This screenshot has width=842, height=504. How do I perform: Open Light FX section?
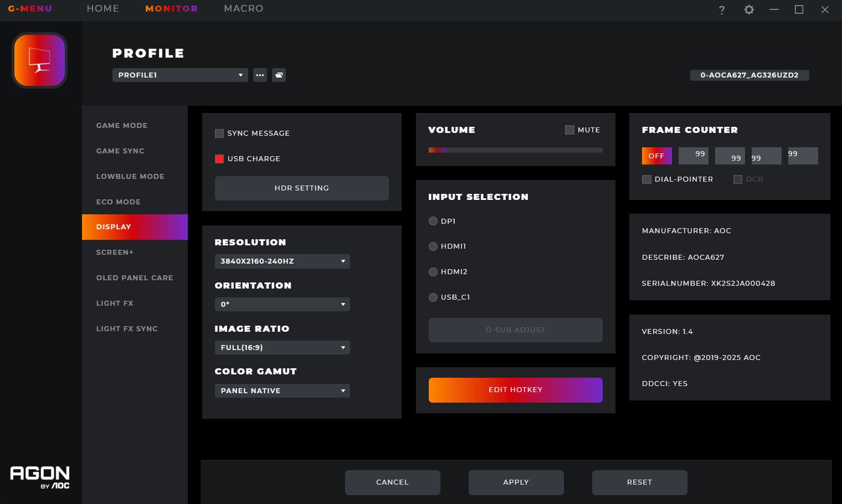click(135, 303)
